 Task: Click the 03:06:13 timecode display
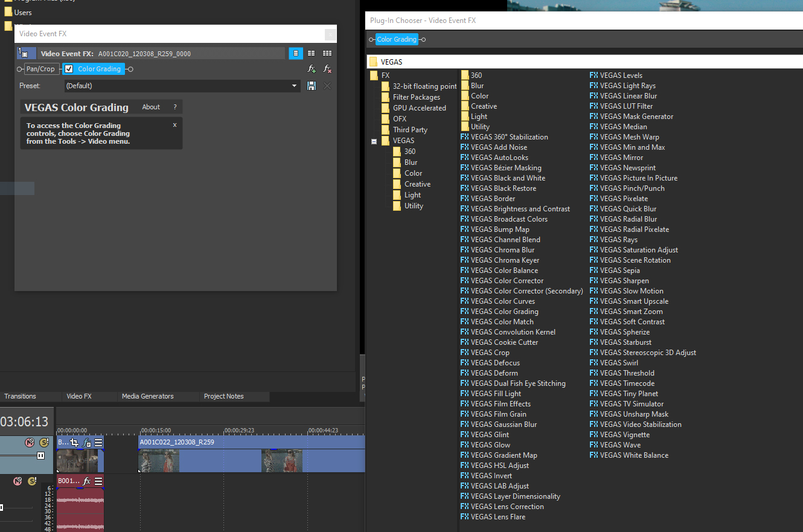(x=24, y=421)
